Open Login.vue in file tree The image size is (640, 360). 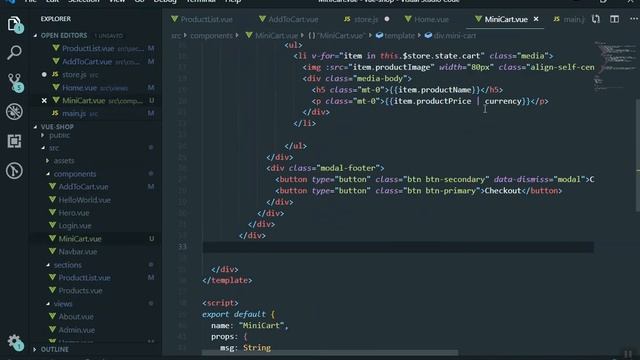point(75,226)
